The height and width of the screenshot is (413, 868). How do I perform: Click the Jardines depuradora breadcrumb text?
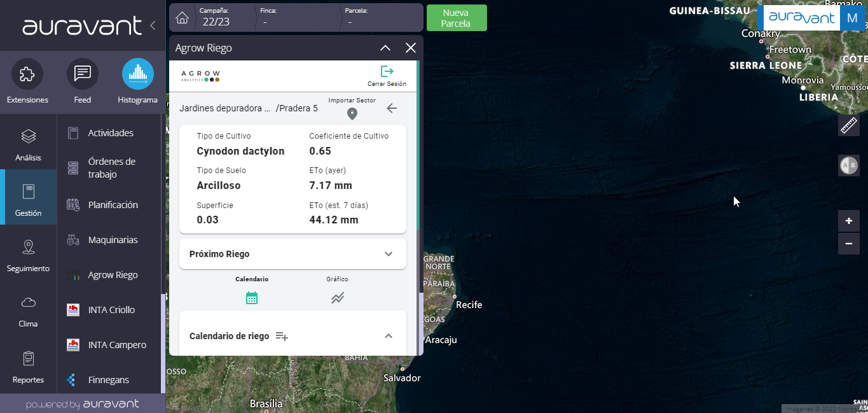[225, 108]
